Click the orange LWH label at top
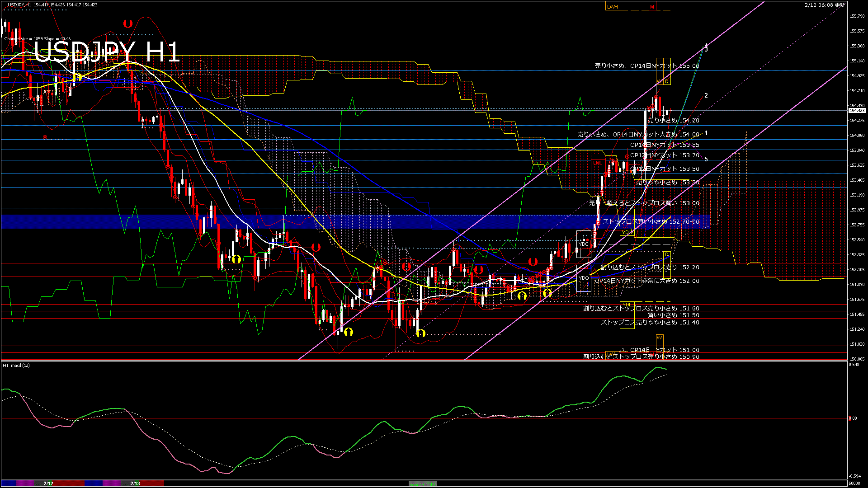This screenshot has height=488, width=868. click(613, 7)
